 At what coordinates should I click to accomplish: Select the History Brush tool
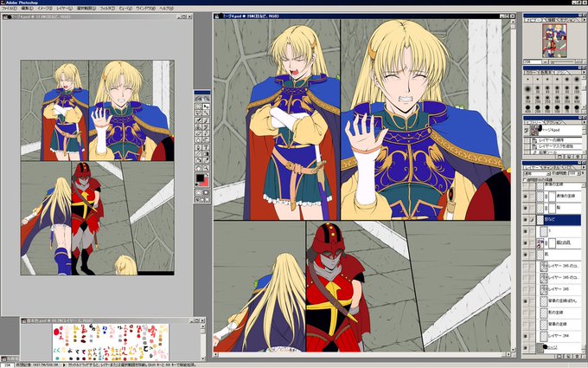click(206, 126)
